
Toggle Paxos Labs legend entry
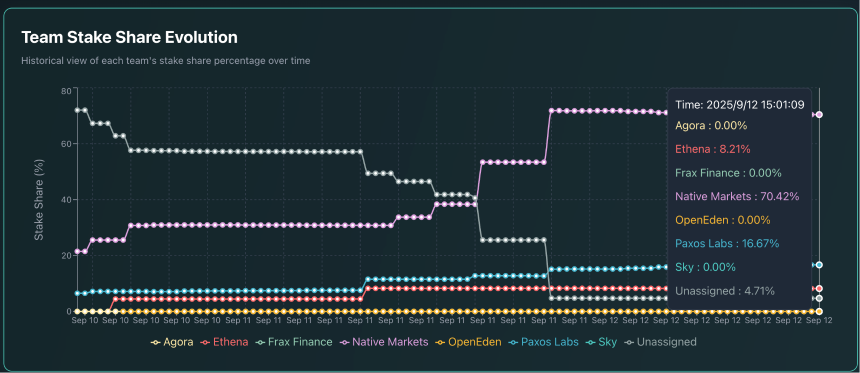pos(544,342)
